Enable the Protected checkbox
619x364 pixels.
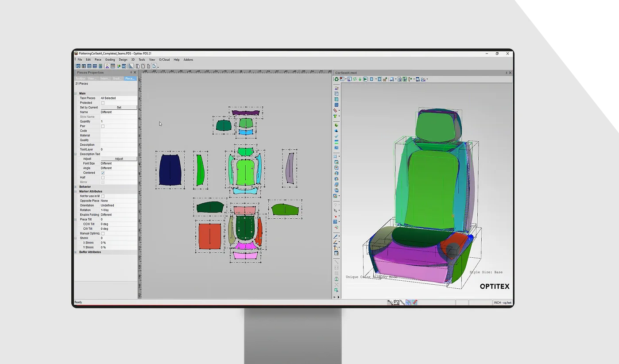point(103,102)
